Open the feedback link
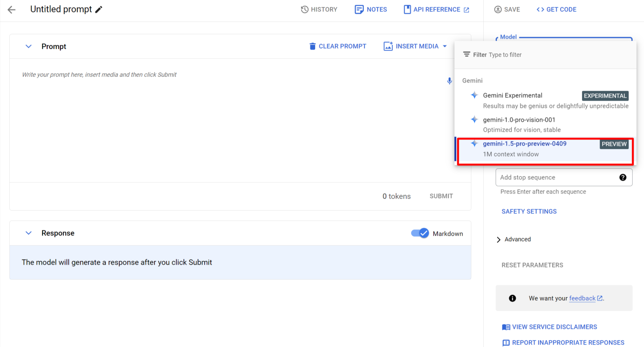Viewport: 644px width, 347px height. pyautogui.click(x=582, y=298)
